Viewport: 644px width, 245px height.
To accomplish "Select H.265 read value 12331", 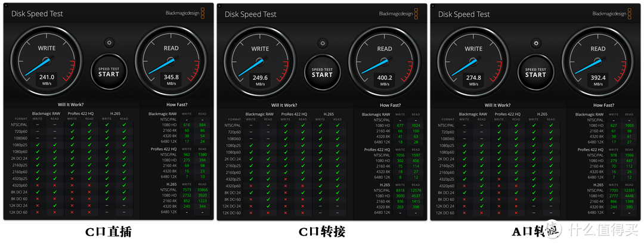I will 629,190.
